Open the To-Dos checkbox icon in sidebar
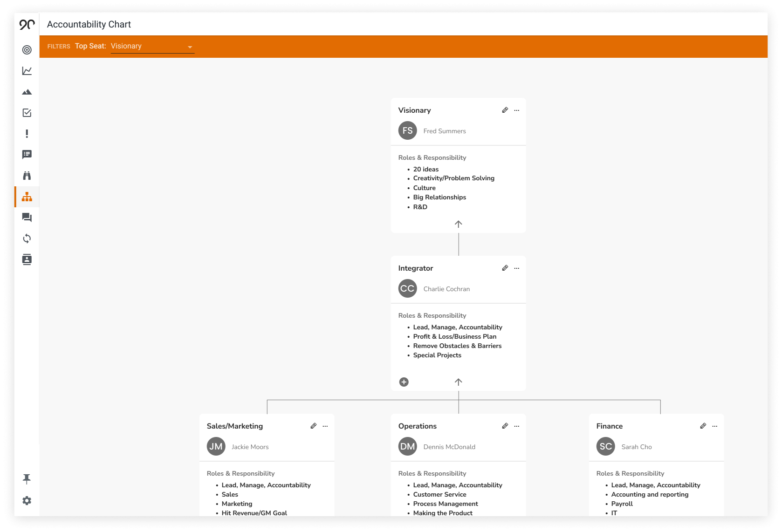This screenshot has width=782, height=532. (x=27, y=113)
